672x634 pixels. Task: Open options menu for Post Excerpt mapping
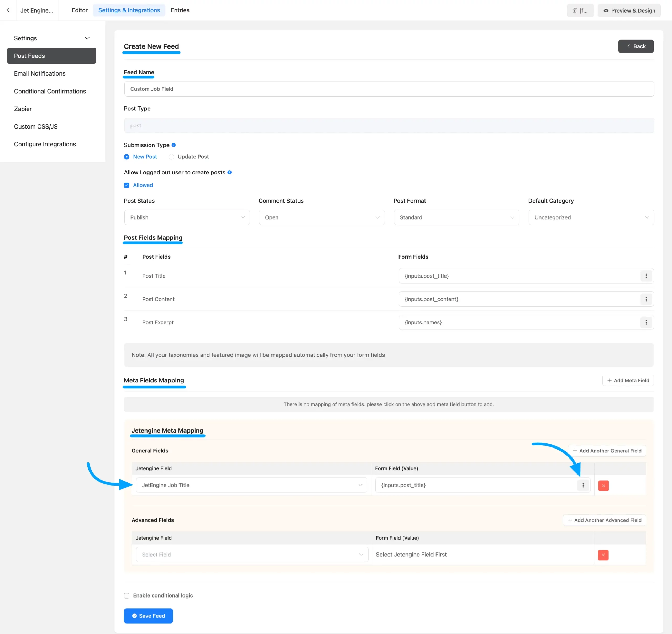click(646, 322)
